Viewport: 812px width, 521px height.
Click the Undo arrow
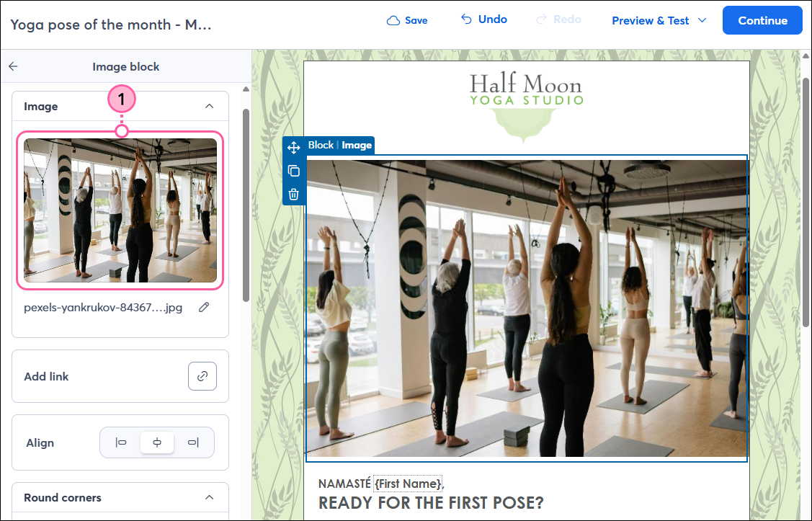[x=466, y=19]
